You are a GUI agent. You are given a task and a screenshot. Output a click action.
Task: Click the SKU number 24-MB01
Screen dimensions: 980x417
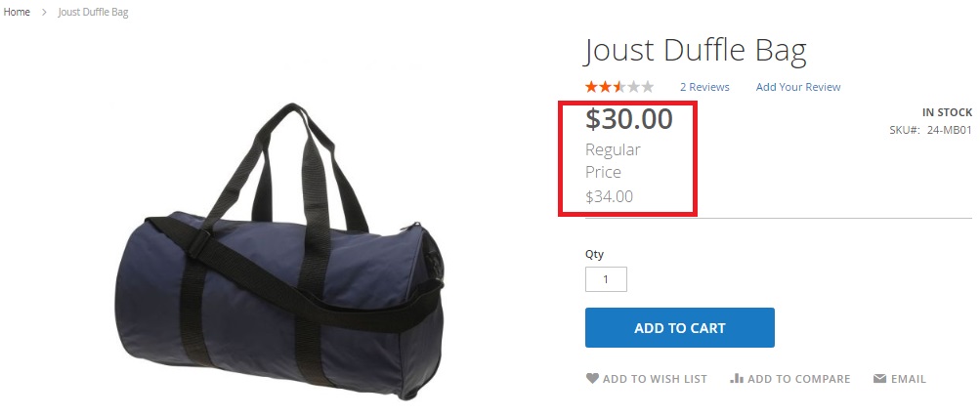click(x=950, y=131)
